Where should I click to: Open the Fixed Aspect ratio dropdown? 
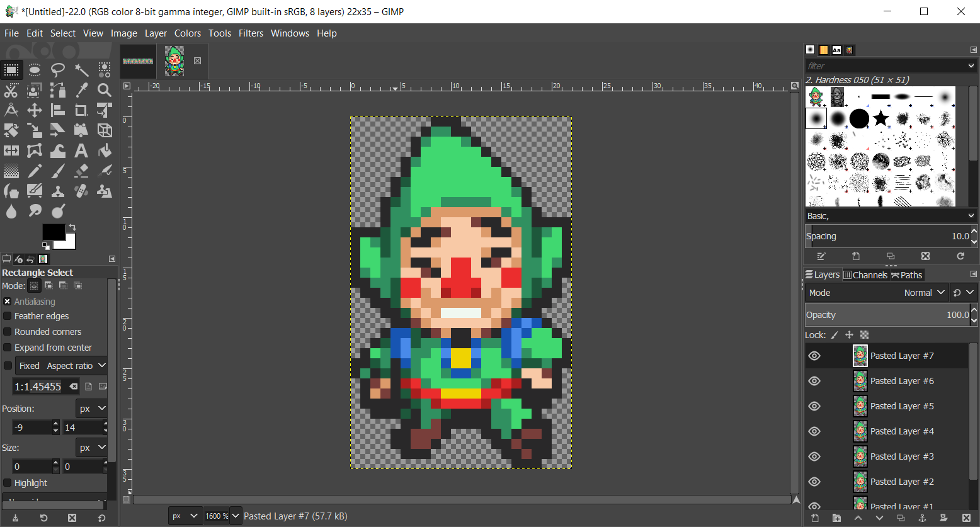[61, 366]
